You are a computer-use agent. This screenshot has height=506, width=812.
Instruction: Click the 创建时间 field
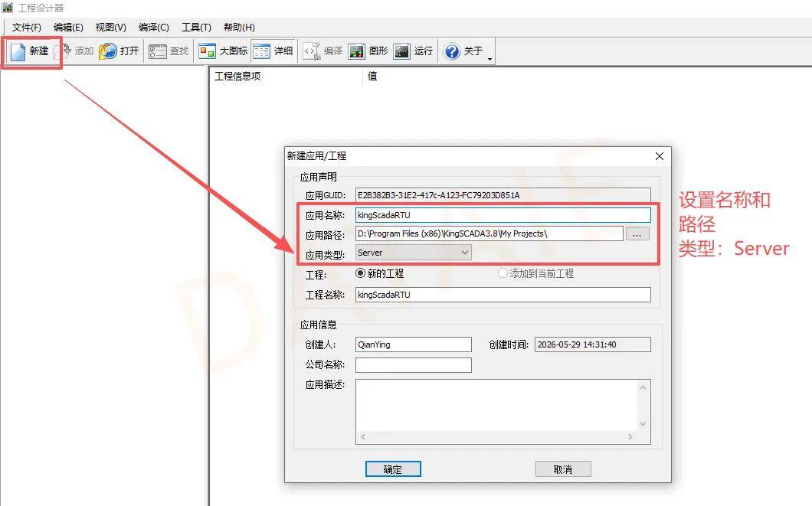coord(592,344)
